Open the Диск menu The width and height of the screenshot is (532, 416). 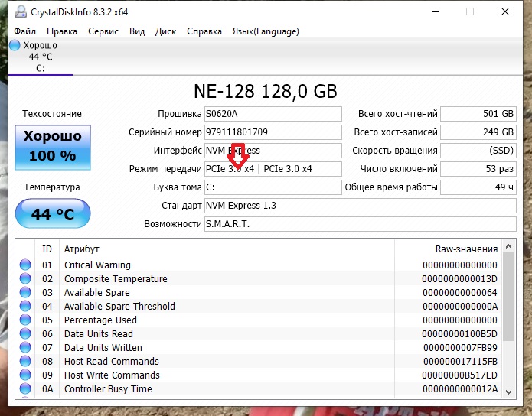click(165, 31)
